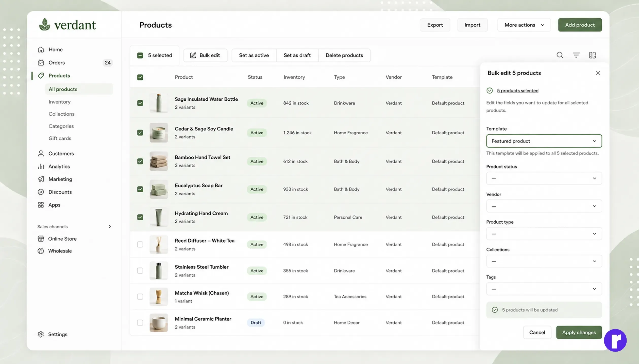Click the Marketing paper plane icon

click(41, 179)
